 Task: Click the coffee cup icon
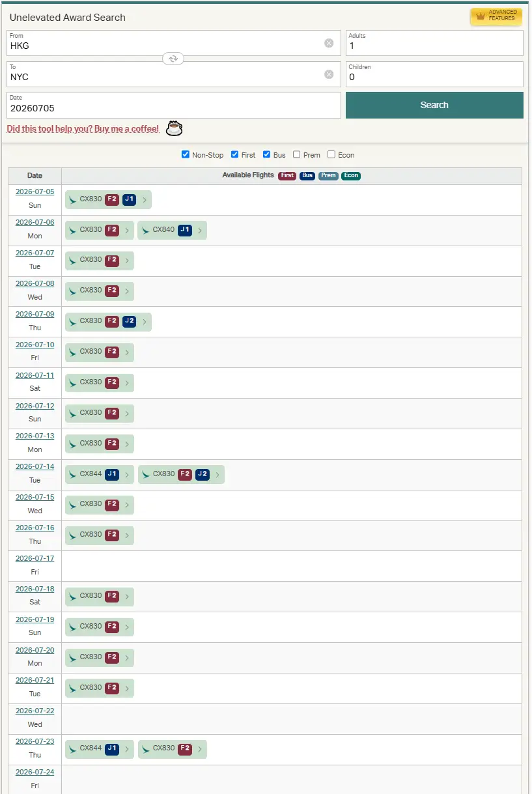(174, 128)
